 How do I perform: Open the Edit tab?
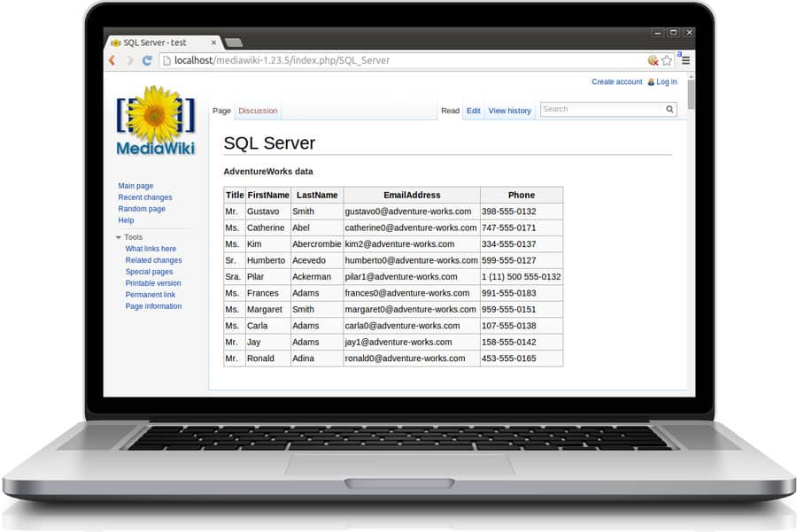473,111
